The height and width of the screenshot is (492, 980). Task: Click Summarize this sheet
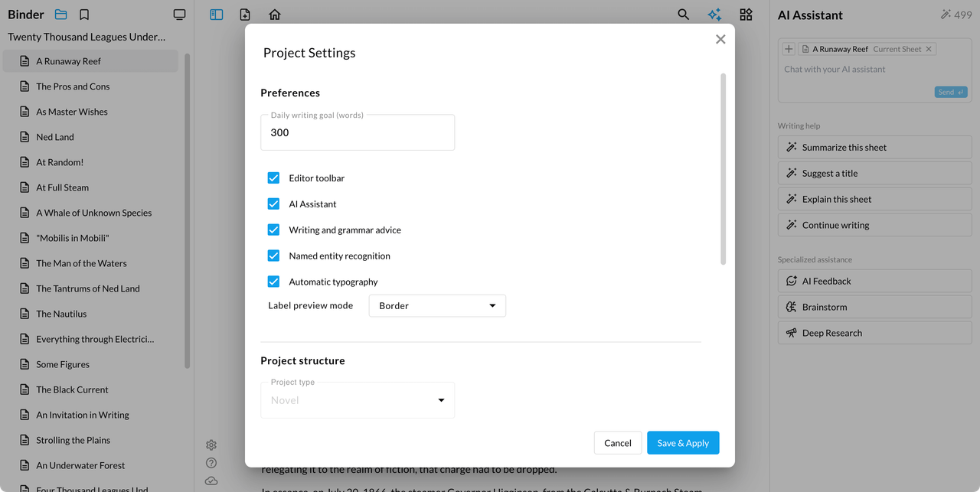874,147
